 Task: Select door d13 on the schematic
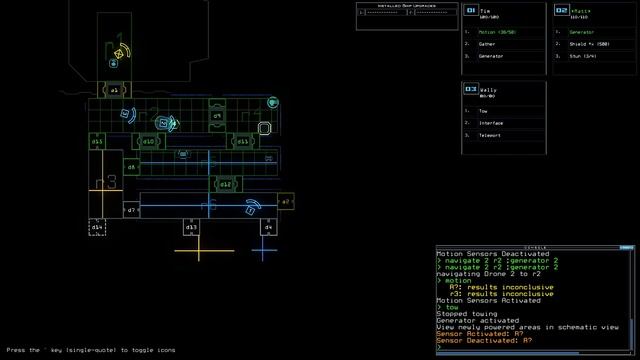point(191,227)
